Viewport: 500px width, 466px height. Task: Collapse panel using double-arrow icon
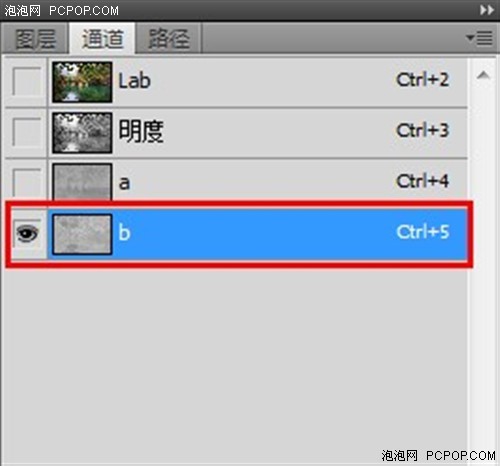(x=487, y=10)
